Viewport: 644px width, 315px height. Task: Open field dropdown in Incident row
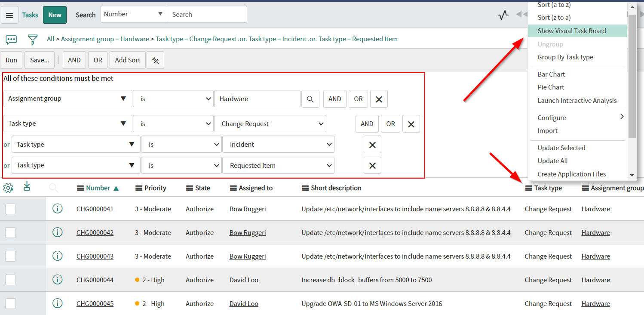pyautogui.click(x=76, y=144)
